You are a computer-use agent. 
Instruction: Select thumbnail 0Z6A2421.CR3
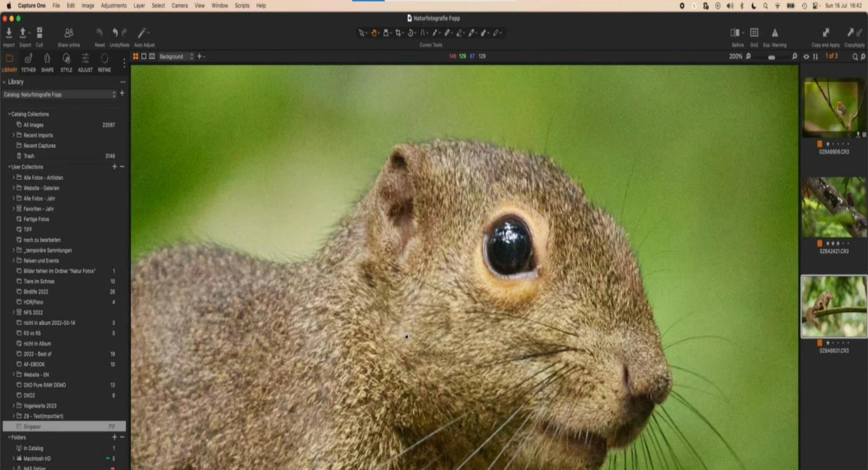tap(834, 207)
